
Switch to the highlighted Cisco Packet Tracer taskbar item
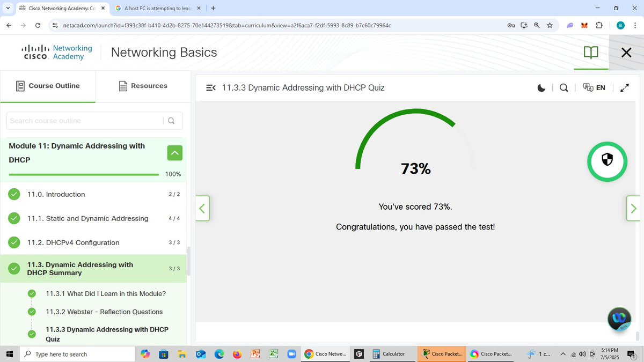(x=441, y=354)
